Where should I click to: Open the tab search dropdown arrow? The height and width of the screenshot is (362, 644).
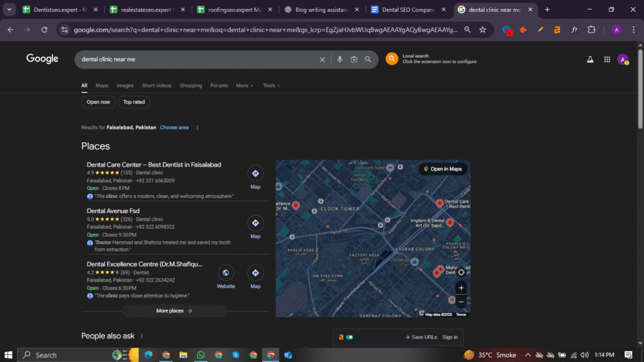[9, 9]
